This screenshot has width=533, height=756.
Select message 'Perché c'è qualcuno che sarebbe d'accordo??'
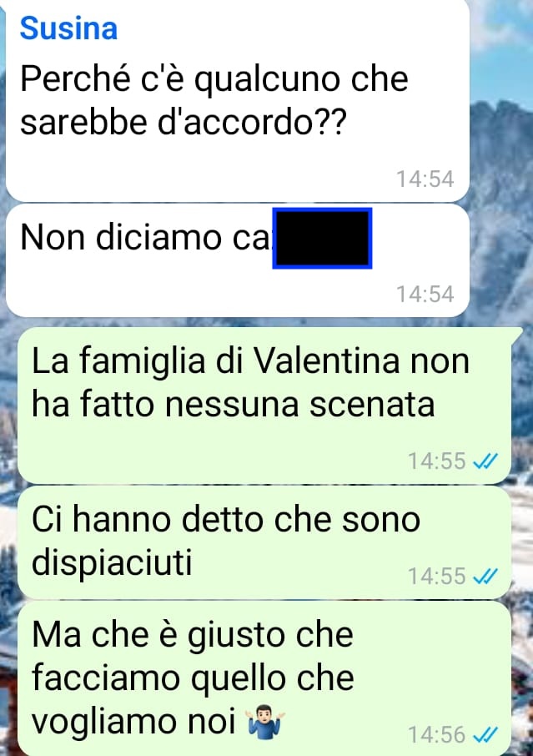(x=238, y=100)
